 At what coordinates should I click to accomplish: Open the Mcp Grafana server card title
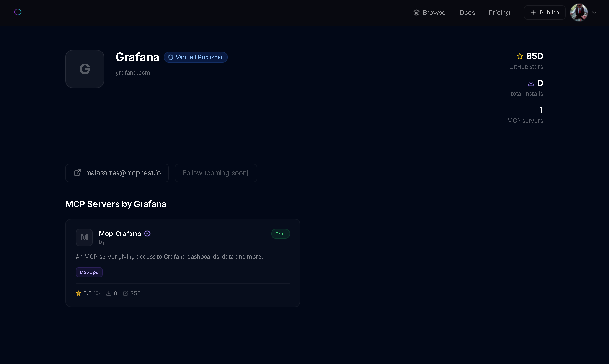coord(120,234)
